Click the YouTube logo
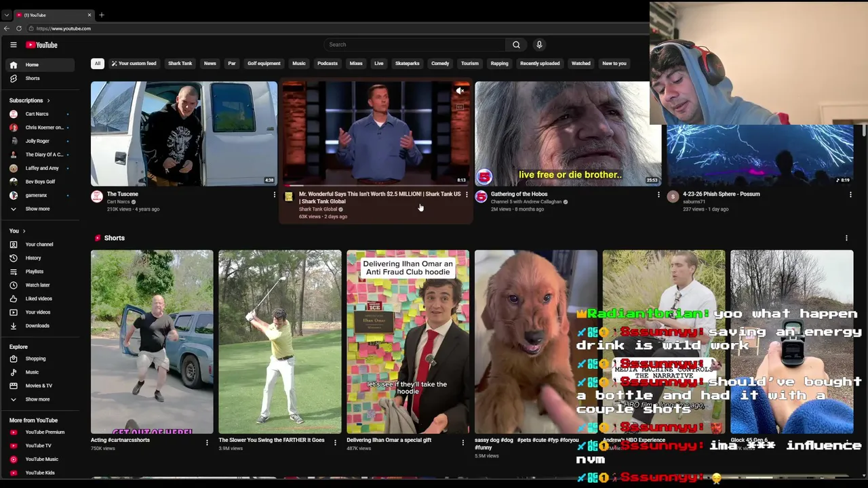Image resolution: width=868 pixels, height=488 pixels. (x=42, y=45)
